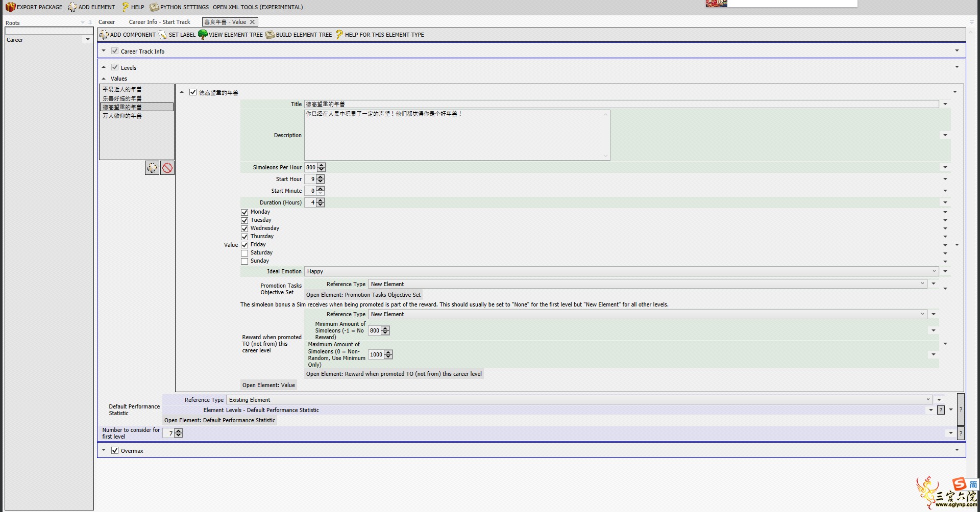The image size is (980, 512).
Task: Decrease the Start Minute spinner
Action: tap(320, 193)
